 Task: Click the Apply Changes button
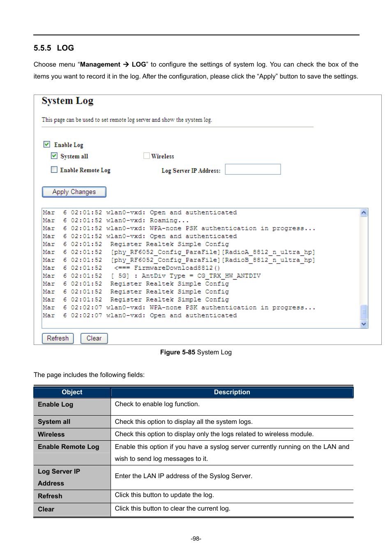point(74,192)
